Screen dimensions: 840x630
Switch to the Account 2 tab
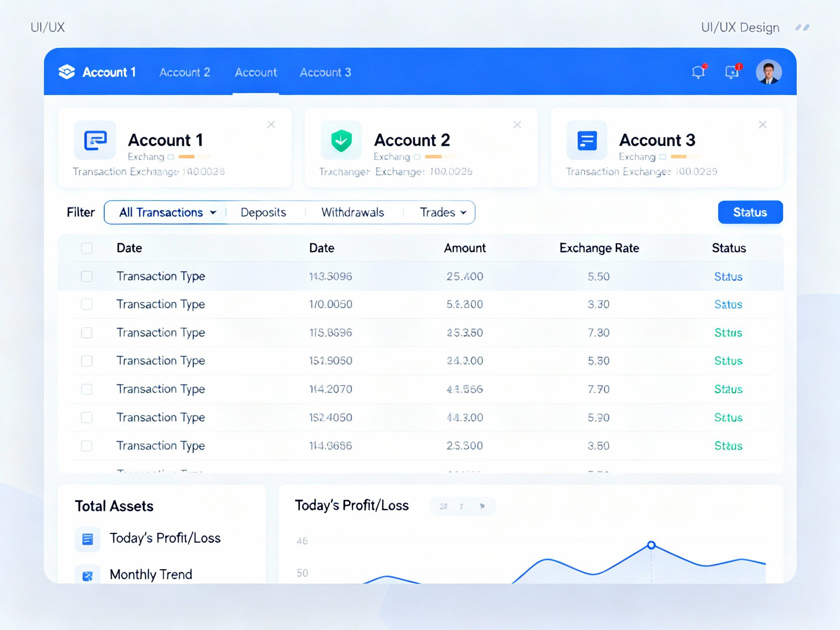pos(184,72)
